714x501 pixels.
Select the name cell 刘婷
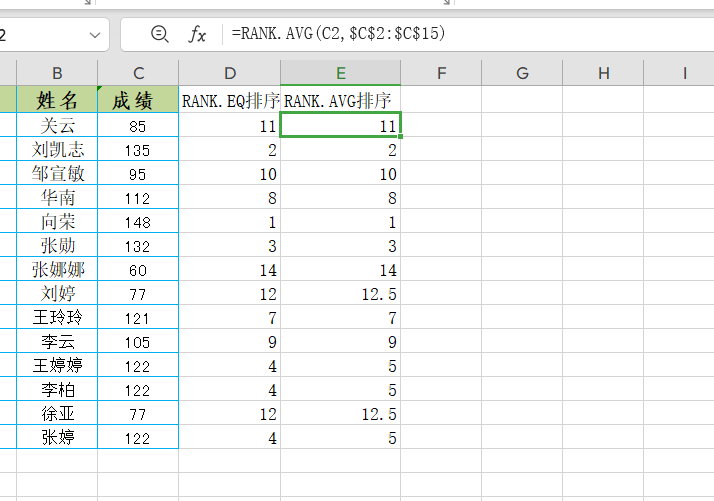click(57, 293)
